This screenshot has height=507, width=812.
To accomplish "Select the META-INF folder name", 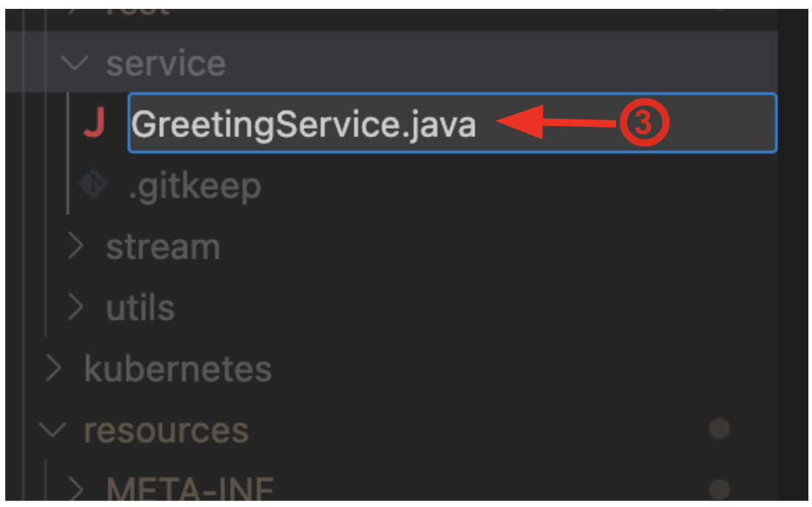I will click(x=190, y=488).
